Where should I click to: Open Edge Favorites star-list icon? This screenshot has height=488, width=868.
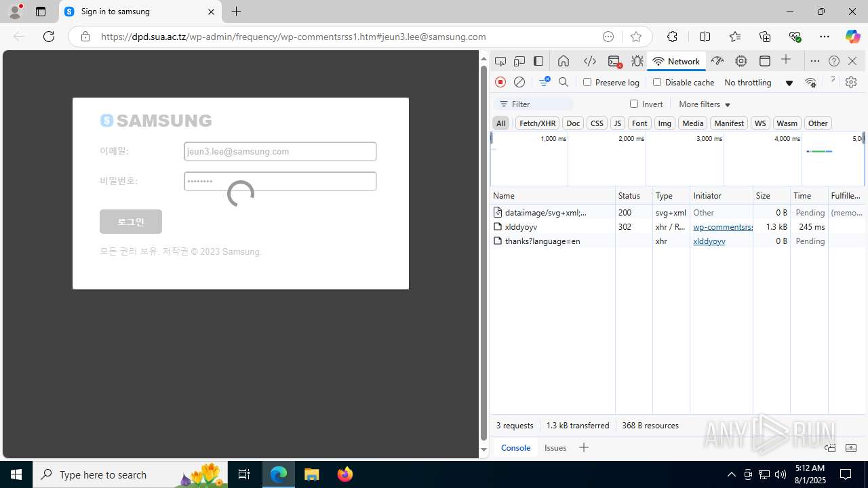tap(735, 37)
